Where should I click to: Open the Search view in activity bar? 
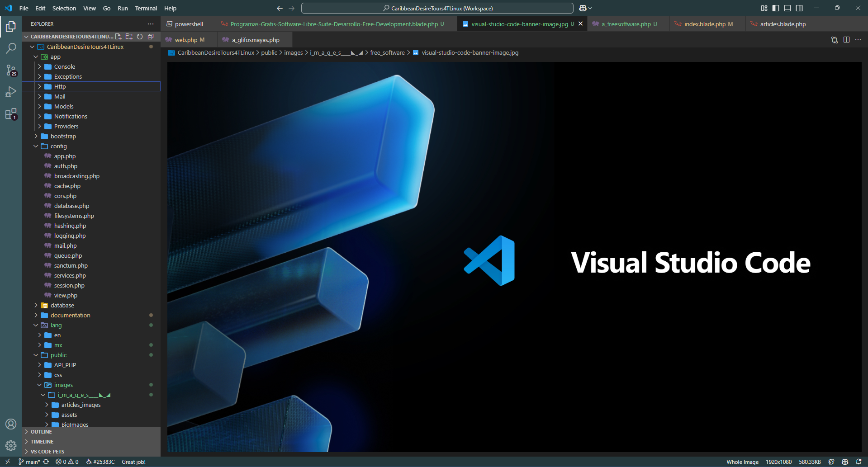[x=11, y=48]
